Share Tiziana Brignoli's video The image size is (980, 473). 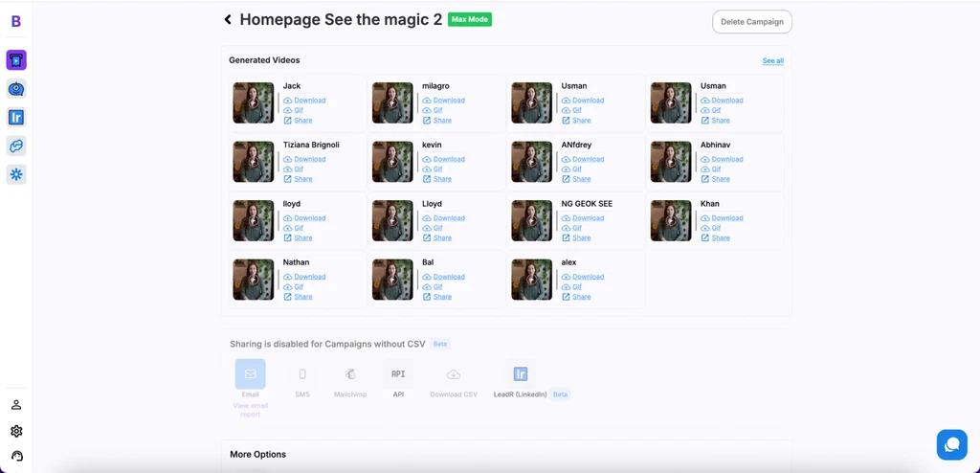tap(302, 179)
